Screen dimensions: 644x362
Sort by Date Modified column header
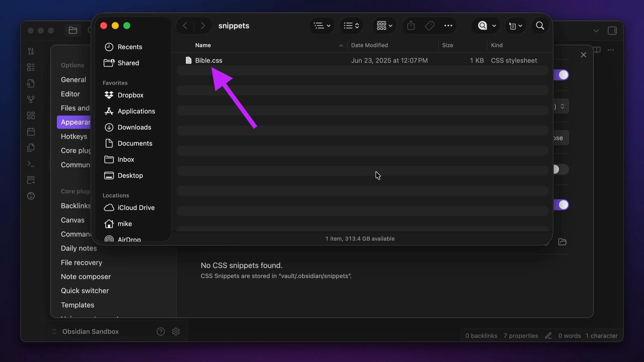[369, 45]
